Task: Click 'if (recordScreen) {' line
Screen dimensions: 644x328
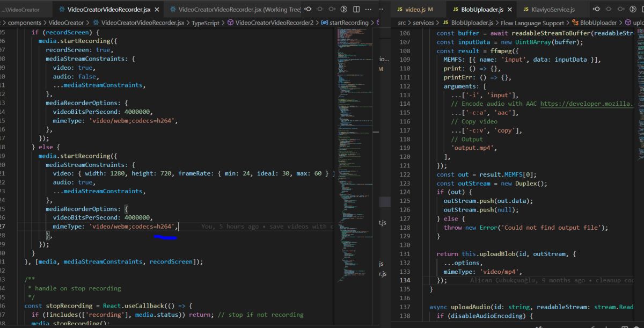Action: pyautogui.click(x=65, y=32)
